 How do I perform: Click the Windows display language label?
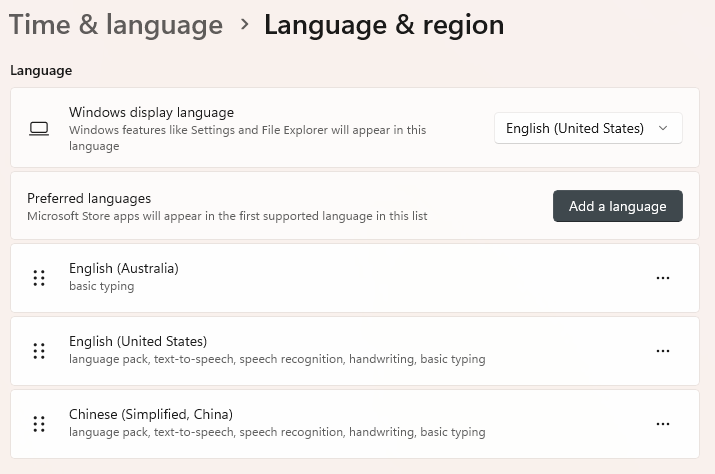(151, 112)
